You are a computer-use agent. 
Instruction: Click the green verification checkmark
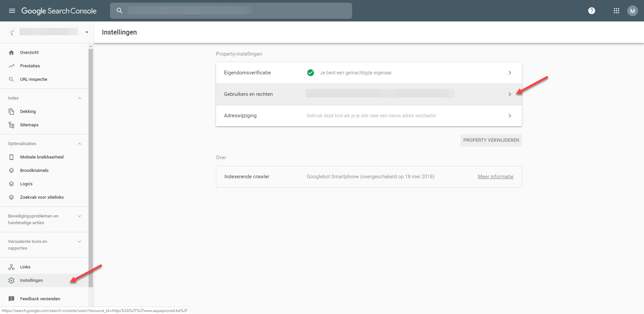point(311,73)
